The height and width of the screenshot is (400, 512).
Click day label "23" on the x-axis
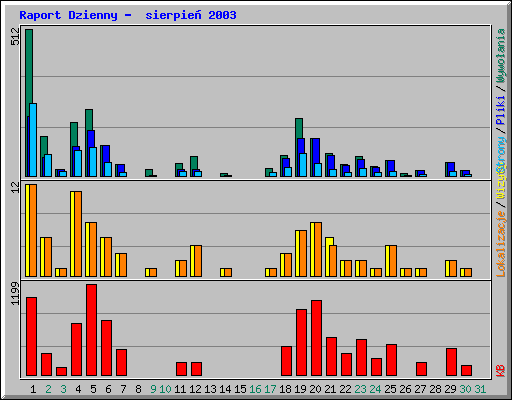[x=360, y=389]
